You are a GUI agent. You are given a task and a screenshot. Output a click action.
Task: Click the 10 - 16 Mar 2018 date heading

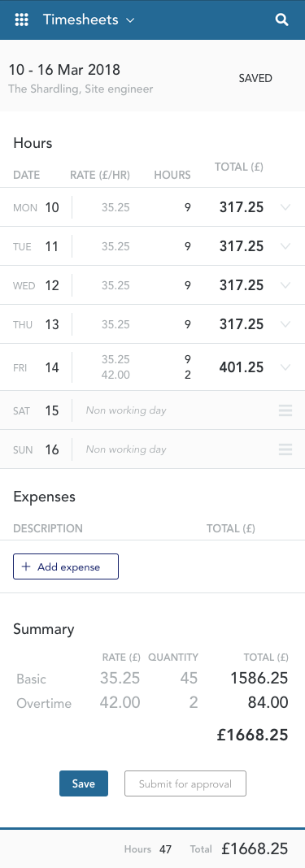click(x=64, y=70)
